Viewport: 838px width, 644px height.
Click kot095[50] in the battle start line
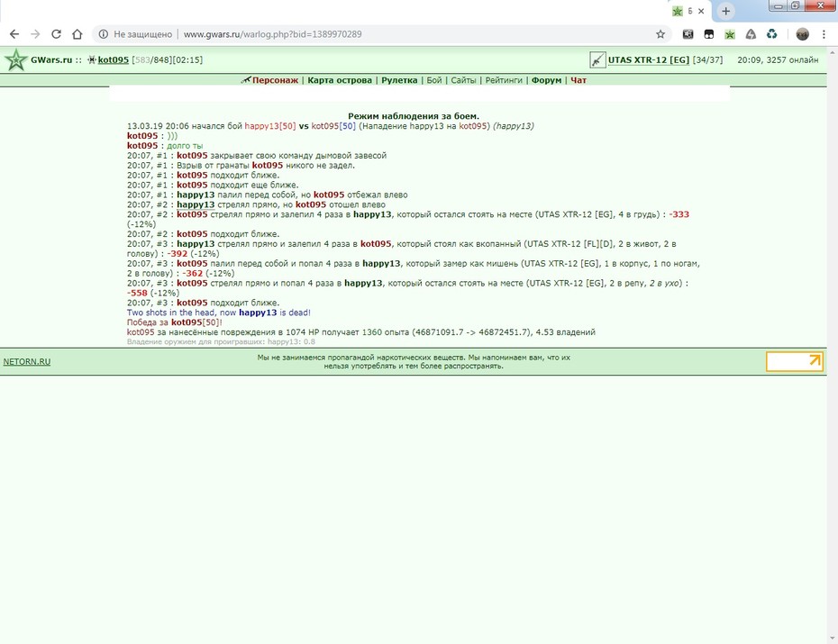tap(333, 126)
